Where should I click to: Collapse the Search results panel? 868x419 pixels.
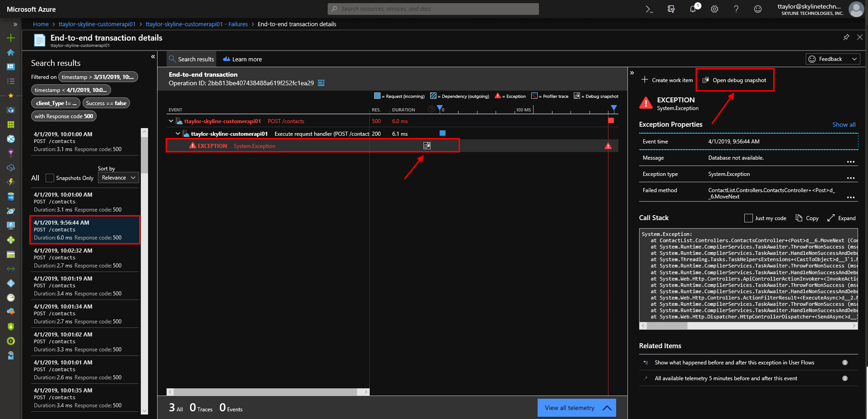(153, 57)
